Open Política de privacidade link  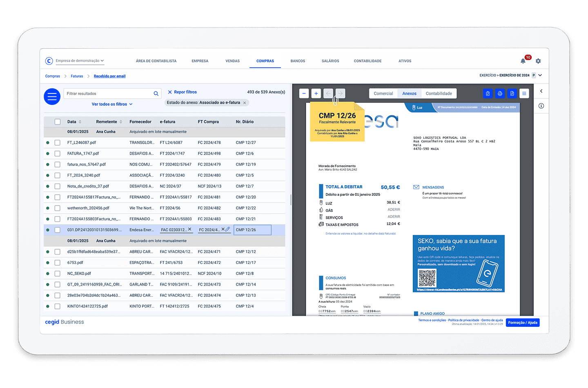[463, 320]
